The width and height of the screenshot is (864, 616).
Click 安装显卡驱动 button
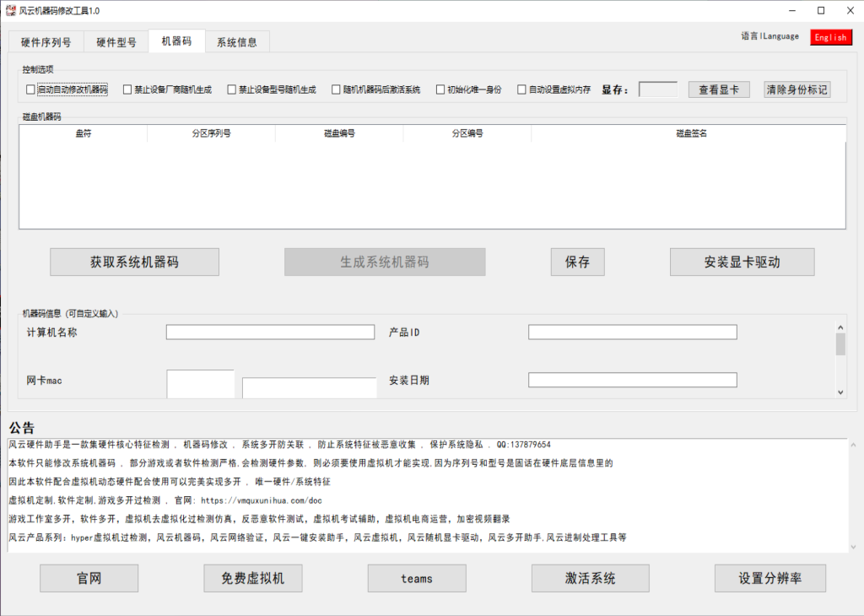click(x=742, y=262)
